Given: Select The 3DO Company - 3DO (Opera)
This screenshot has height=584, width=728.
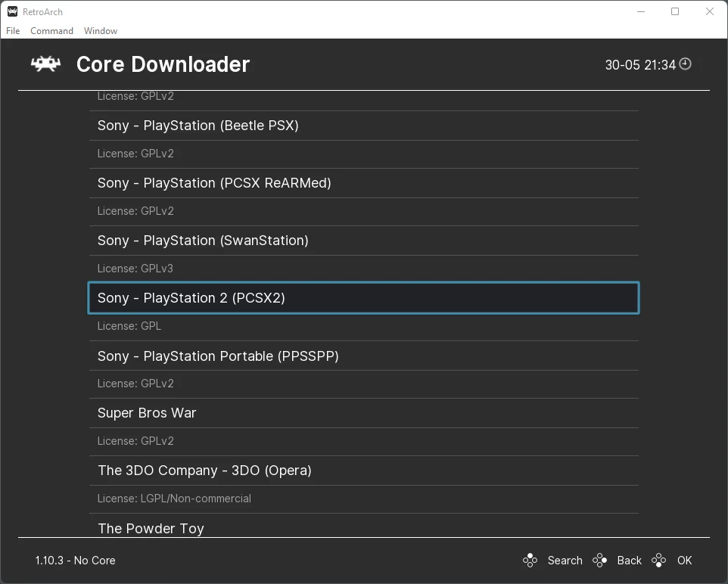Looking at the screenshot, I should 364,471.
